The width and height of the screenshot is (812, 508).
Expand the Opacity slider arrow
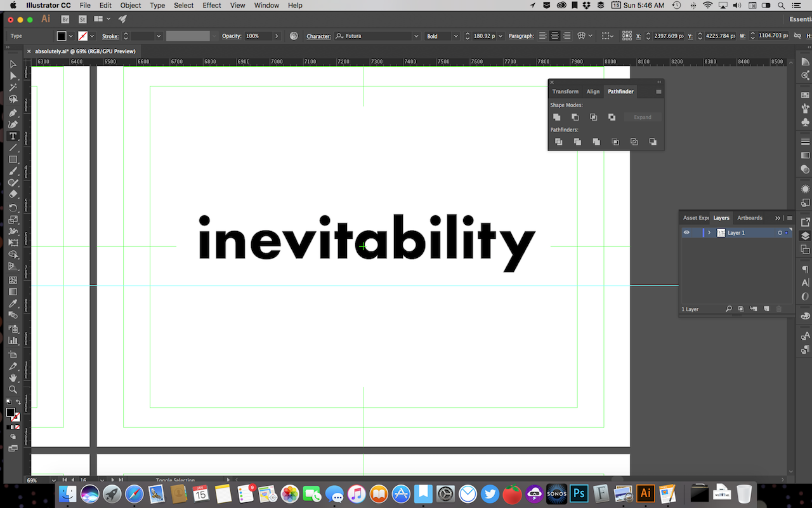(x=277, y=36)
